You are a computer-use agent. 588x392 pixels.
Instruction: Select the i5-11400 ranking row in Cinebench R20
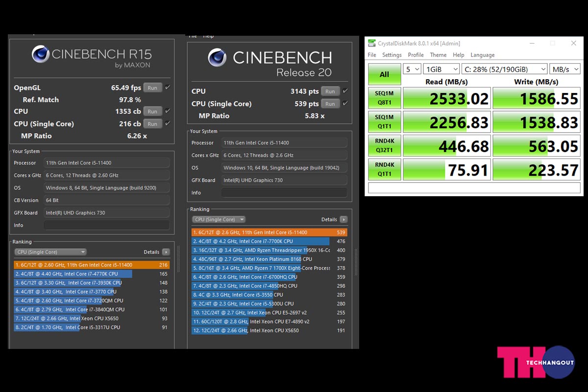click(269, 232)
